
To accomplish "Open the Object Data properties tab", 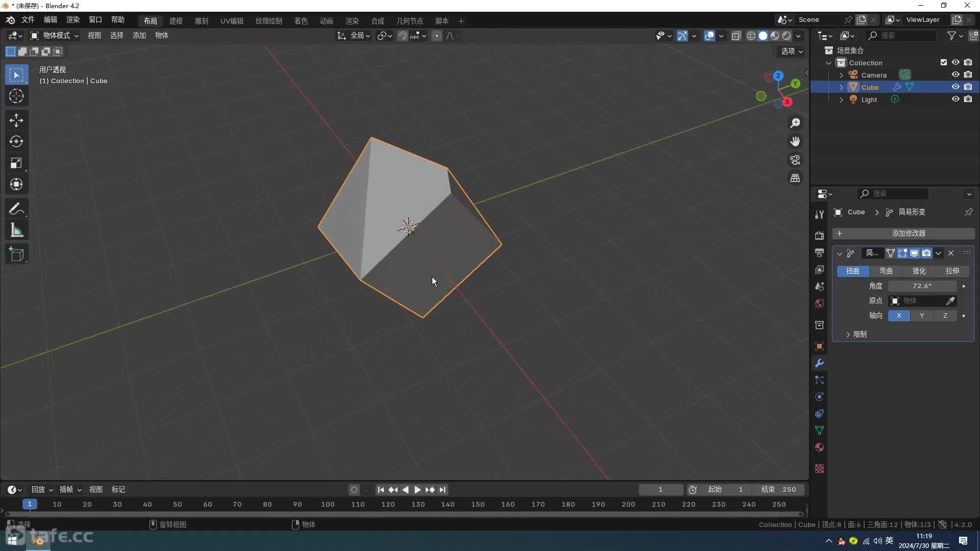I will (x=819, y=431).
